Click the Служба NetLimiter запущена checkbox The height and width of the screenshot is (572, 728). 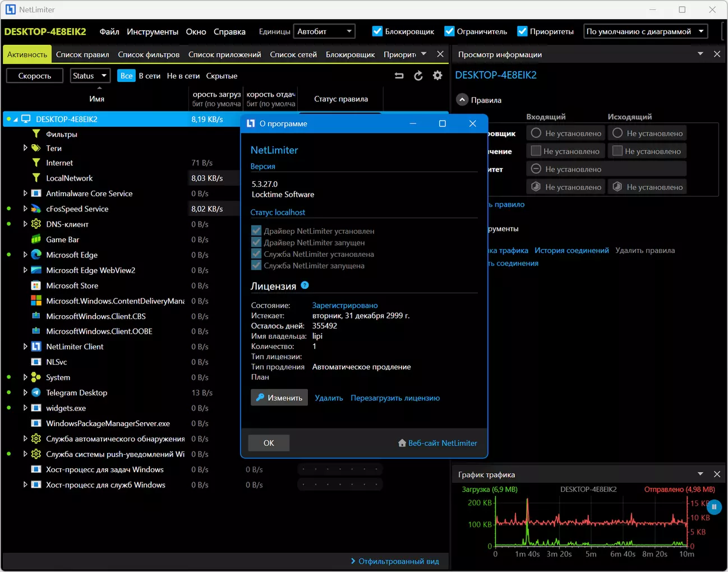pos(256,265)
